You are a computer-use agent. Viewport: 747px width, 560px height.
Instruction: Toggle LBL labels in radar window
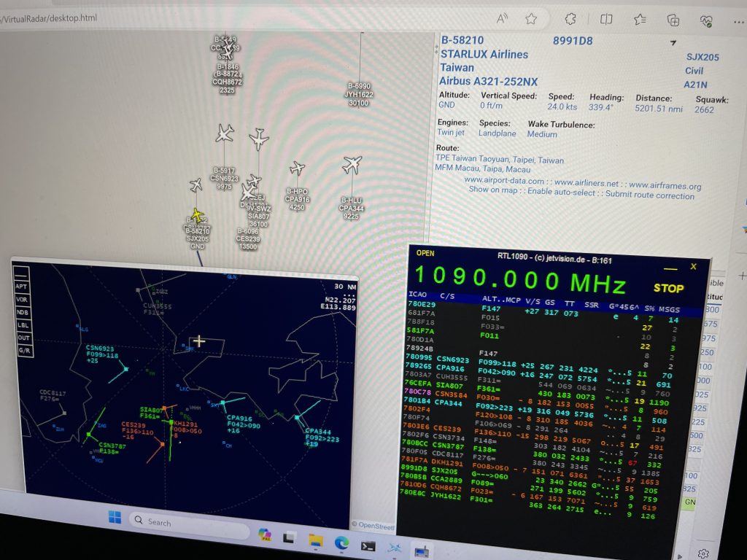pyautogui.click(x=23, y=325)
